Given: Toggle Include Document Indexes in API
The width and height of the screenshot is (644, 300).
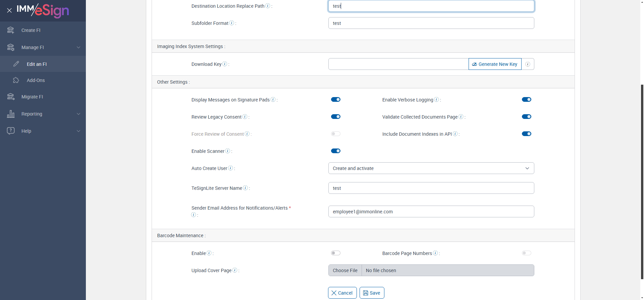Looking at the screenshot, I should point(526,134).
